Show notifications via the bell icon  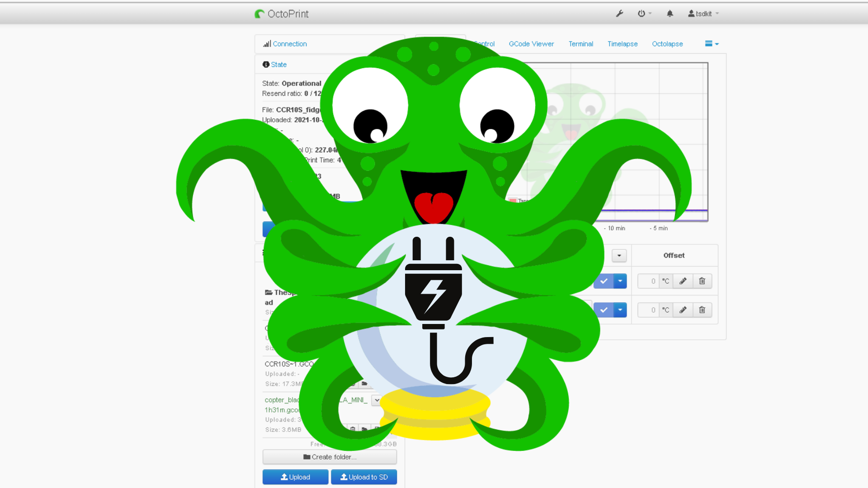point(670,14)
